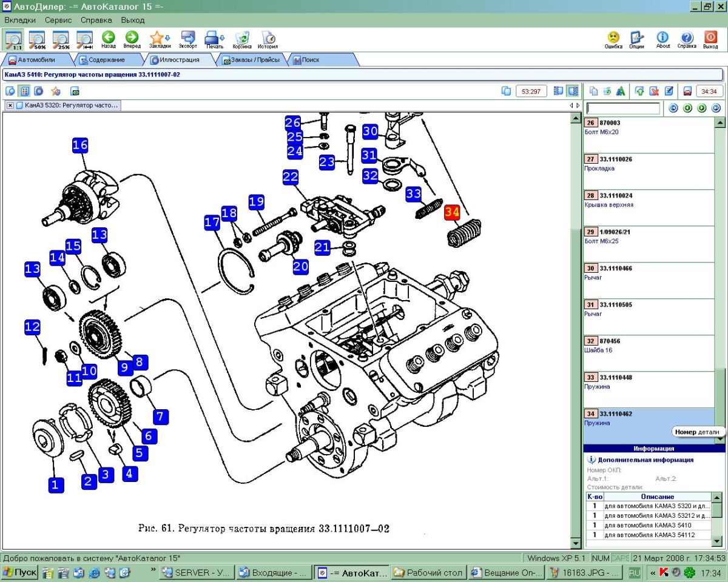Click callout number 22 on the diagram
This screenshot has height=582, width=728.
[x=291, y=177]
